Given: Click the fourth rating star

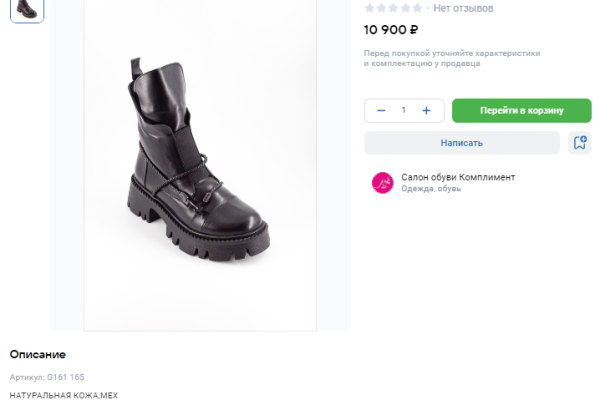Looking at the screenshot, I should (405, 8).
